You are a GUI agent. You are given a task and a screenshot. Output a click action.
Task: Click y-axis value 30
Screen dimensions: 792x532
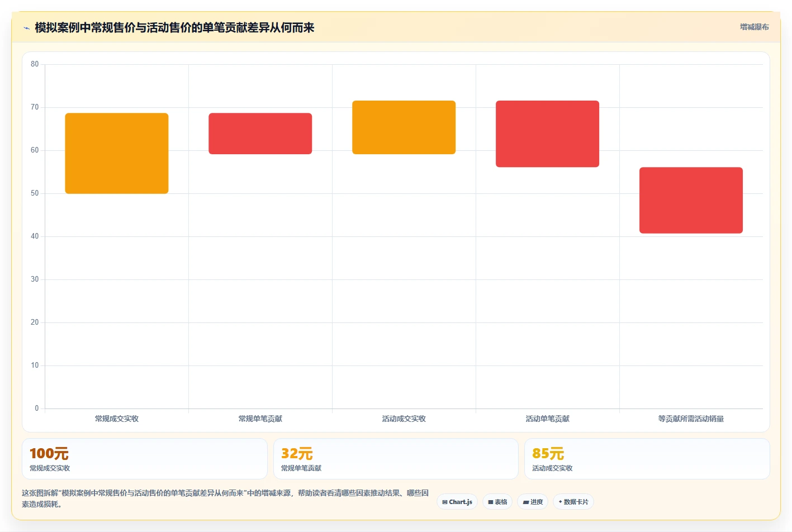point(35,279)
